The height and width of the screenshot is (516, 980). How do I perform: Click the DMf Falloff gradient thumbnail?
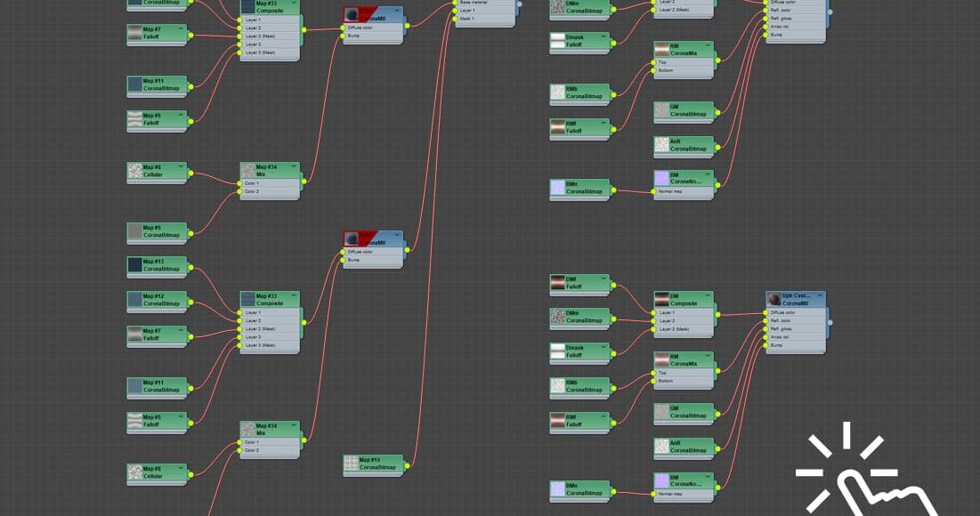pos(558,283)
